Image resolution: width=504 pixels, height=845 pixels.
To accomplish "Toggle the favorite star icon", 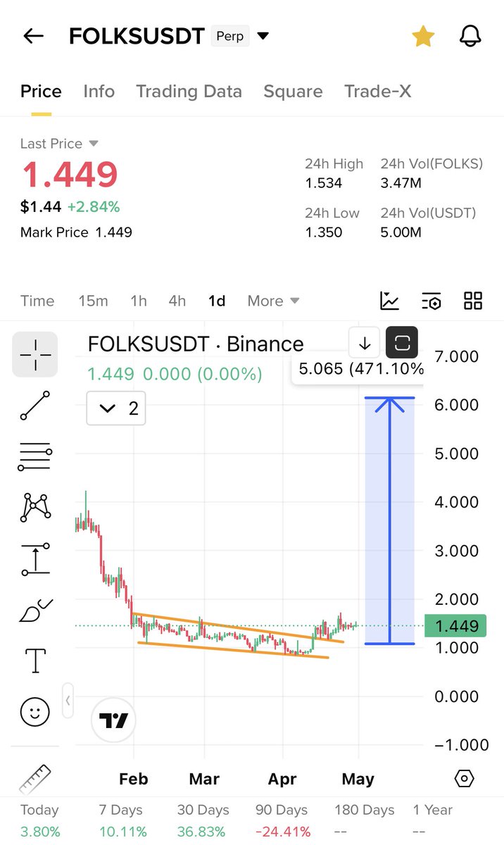I will pyautogui.click(x=423, y=36).
